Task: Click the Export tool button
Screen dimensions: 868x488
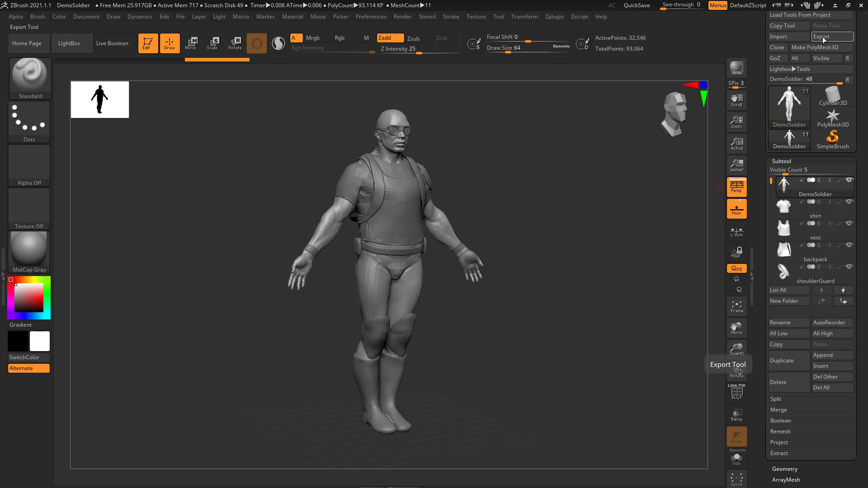Action: 832,37
